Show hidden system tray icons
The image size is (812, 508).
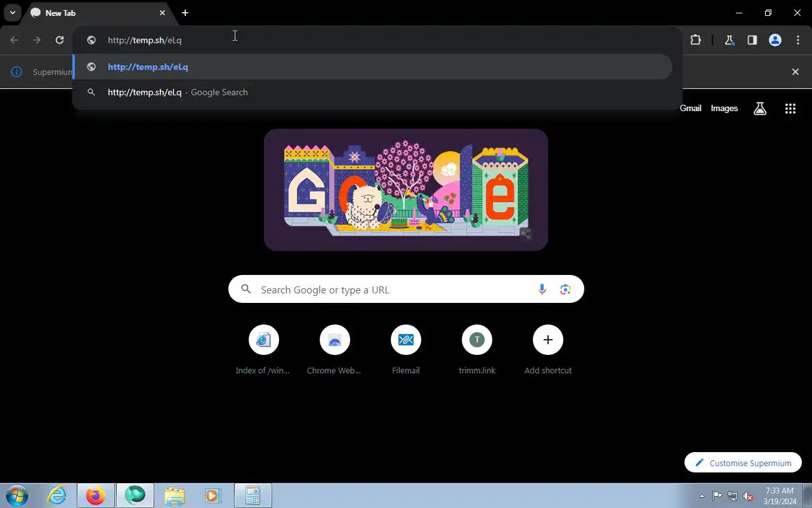pyautogui.click(x=702, y=496)
